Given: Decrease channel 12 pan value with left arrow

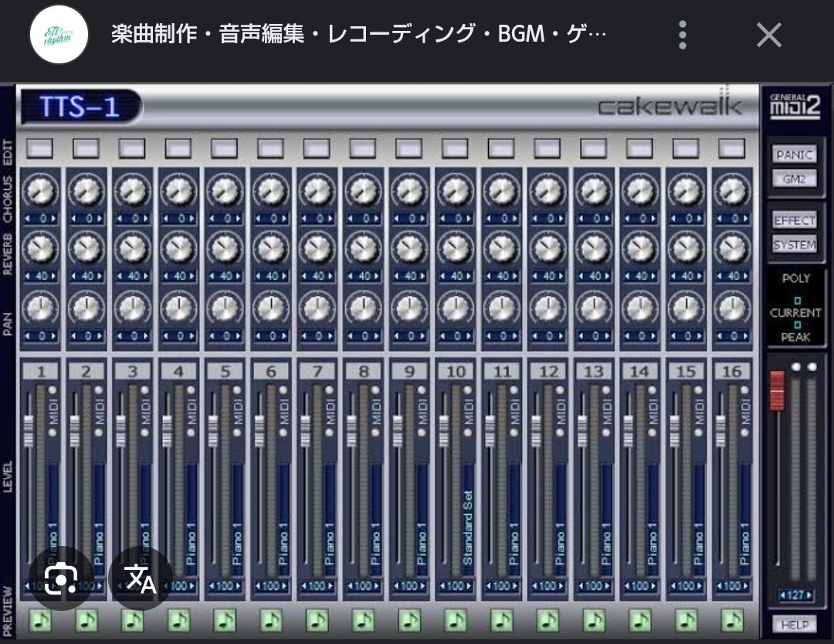Looking at the screenshot, I should pos(535,336).
